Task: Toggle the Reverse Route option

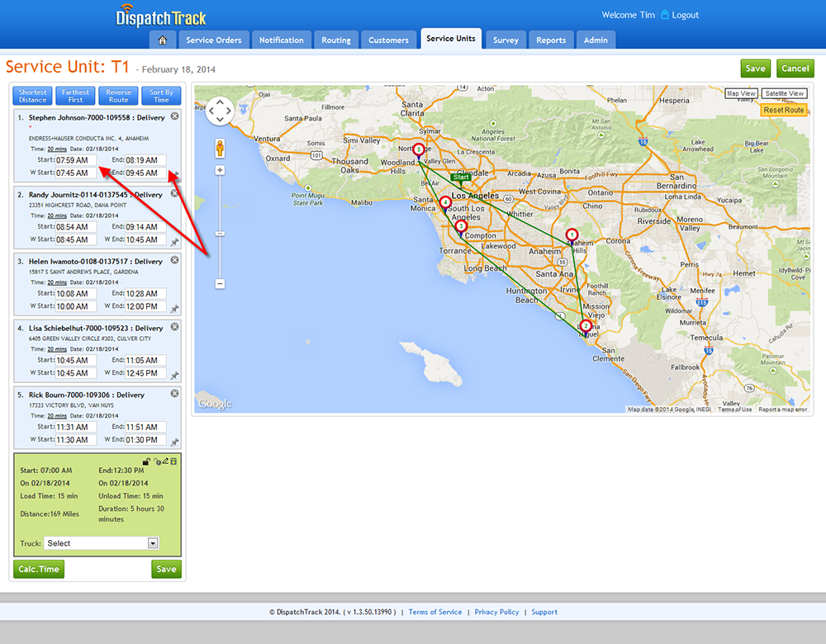Action: [x=118, y=95]
